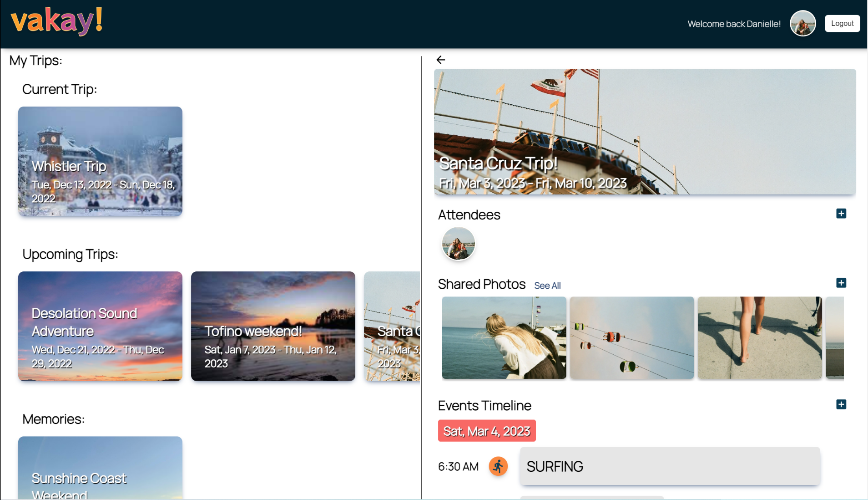Open the Tofino weekend! trip card
868x500 pixels.
[273, 326]
